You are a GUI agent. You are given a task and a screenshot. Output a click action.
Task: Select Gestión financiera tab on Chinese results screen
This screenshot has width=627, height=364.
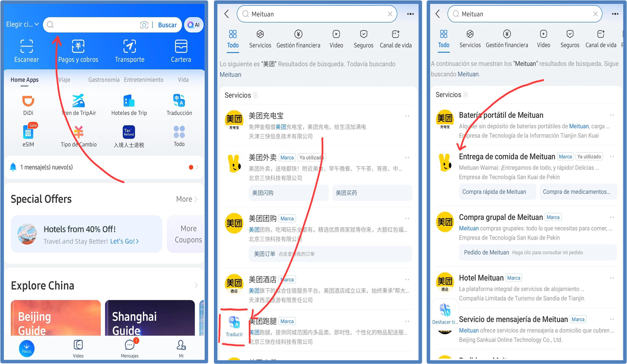pyautogui.click(x=298, y=39)
